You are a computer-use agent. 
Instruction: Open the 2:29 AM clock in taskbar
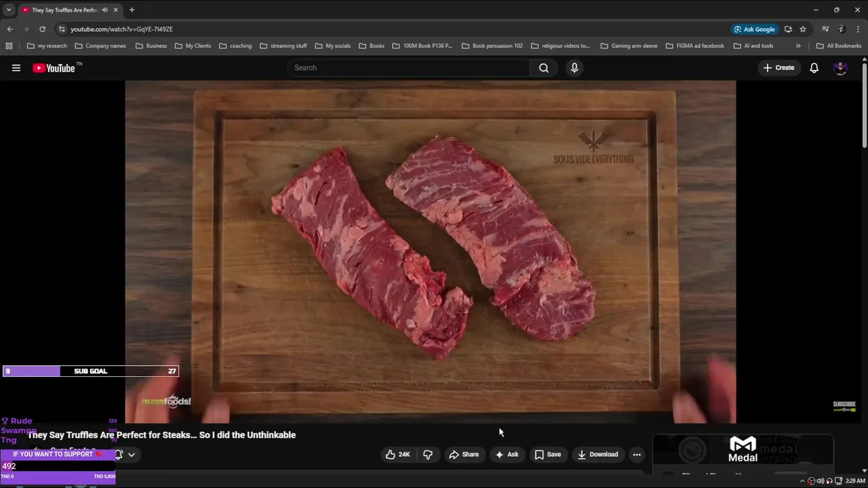point(855,481)
